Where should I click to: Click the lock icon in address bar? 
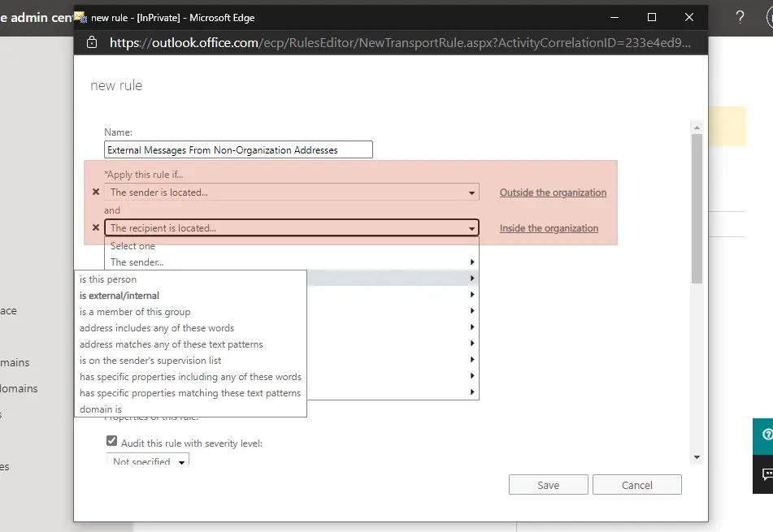pyautogui.click(x=92, y=42)
